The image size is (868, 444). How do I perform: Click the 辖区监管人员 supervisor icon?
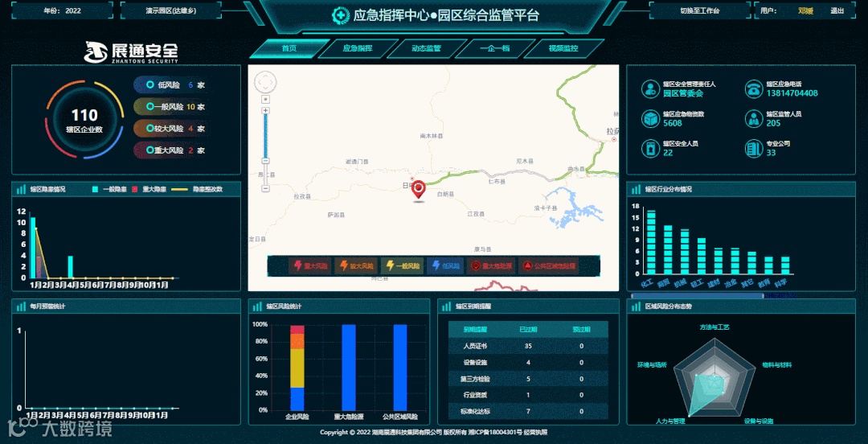tap(753, 118)
